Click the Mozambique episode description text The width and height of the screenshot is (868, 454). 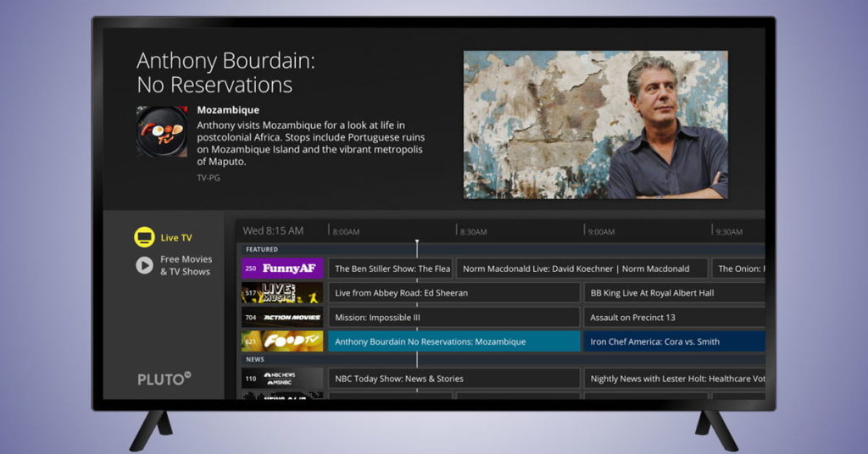click(x=311, y=143)
